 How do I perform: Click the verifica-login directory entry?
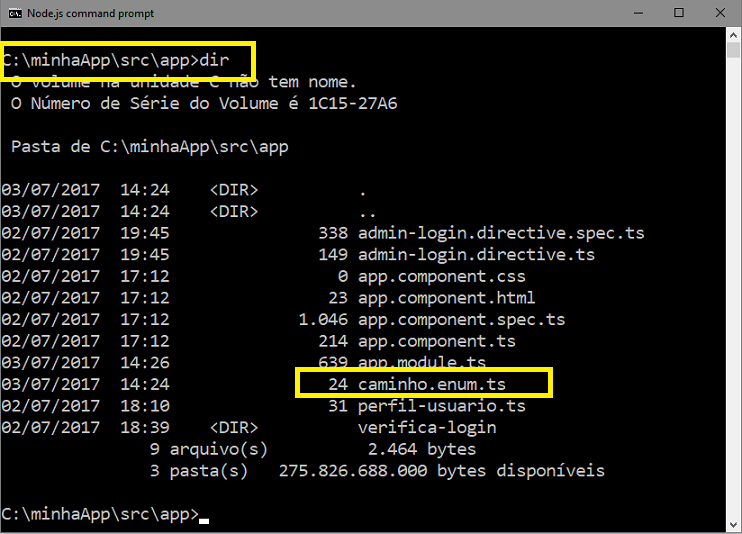point(427,428)
